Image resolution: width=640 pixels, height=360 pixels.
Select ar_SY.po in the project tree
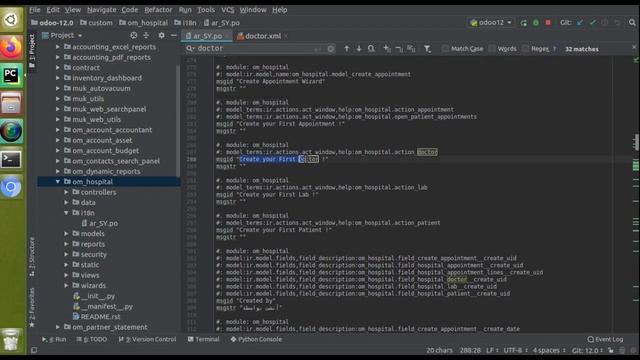point(100,223)
